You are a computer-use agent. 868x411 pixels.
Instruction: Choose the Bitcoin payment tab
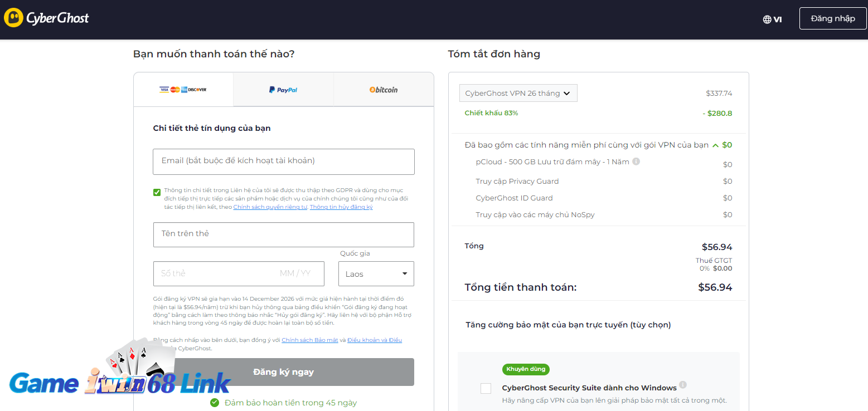pos(384,90)
